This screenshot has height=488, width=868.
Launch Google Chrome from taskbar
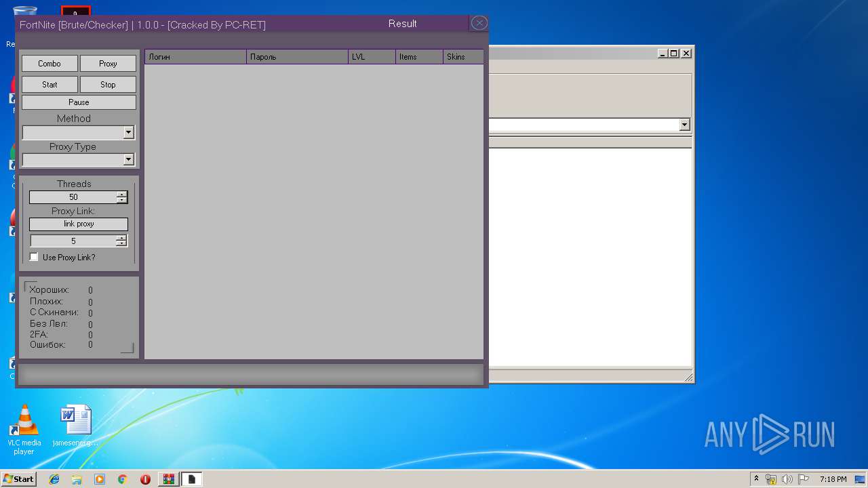point(123,479)
